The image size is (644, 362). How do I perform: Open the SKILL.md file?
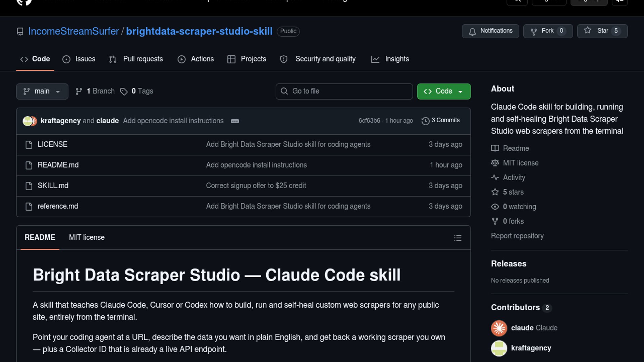[53, 186]
